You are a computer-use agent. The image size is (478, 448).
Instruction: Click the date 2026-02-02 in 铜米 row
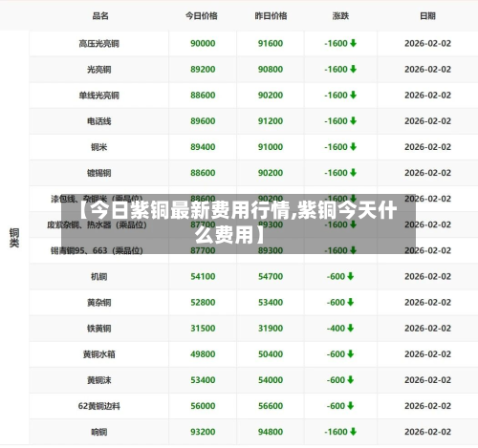427,147
